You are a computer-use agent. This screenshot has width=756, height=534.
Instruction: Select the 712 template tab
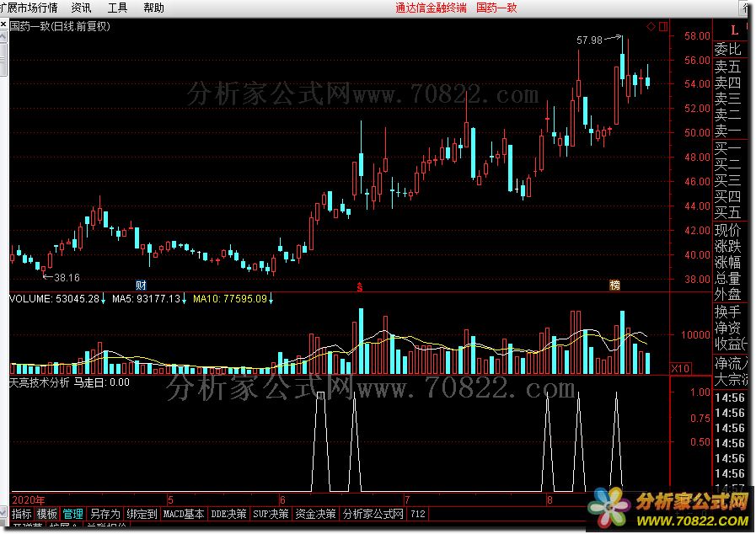[x=417, y=514]
